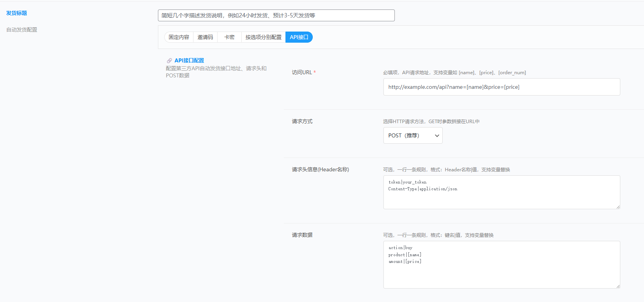This screenshot has height=302, width=644.
Task: Click the link icon beside API接口配置
Action: [169, 61]
